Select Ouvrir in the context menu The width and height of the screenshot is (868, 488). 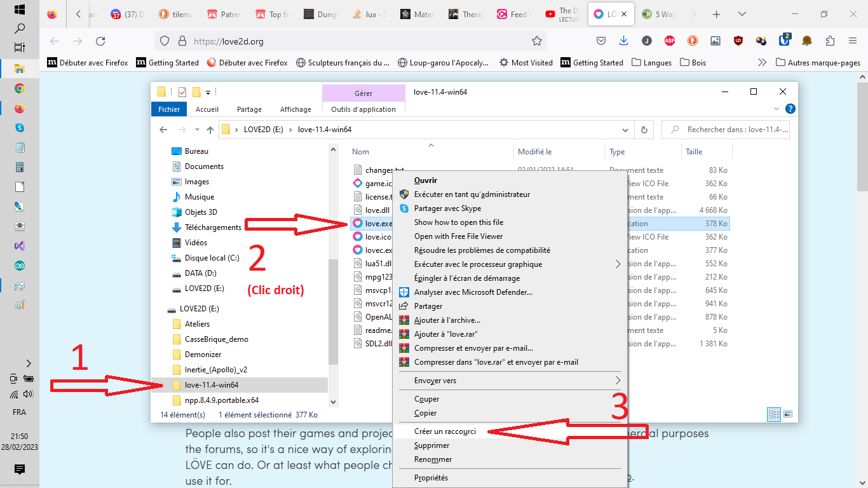(x=425, y=180)
